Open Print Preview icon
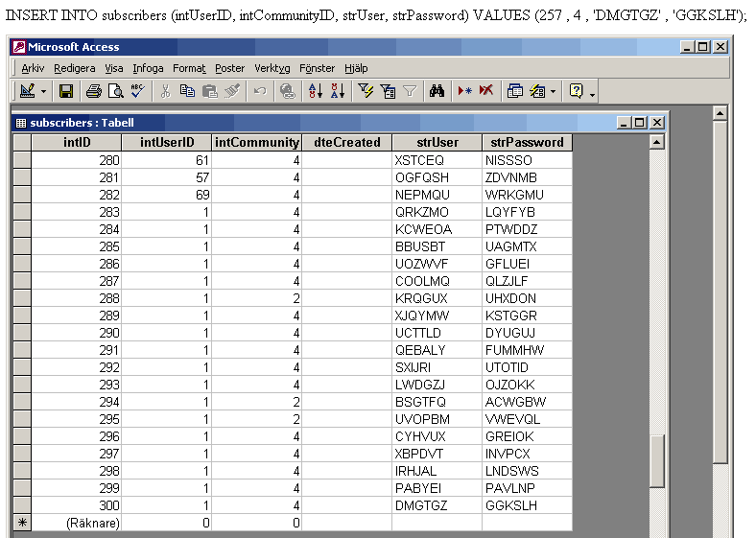 [x=116, y=91]
